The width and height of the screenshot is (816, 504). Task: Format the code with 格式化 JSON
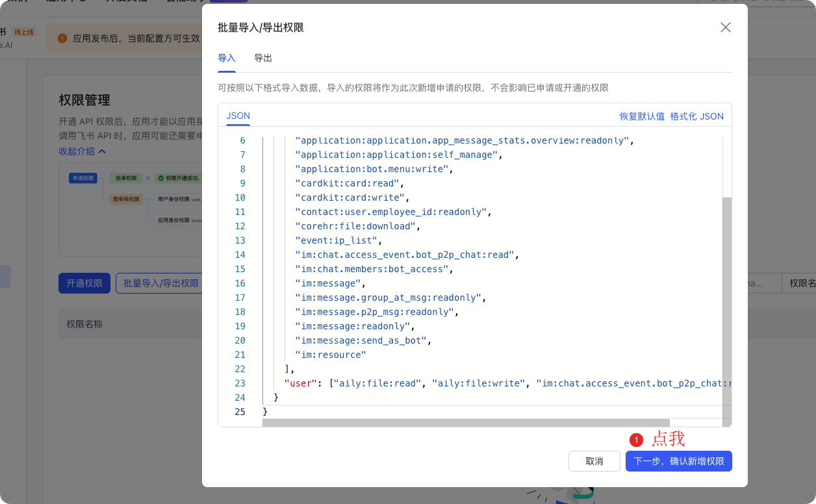point(696,116)
